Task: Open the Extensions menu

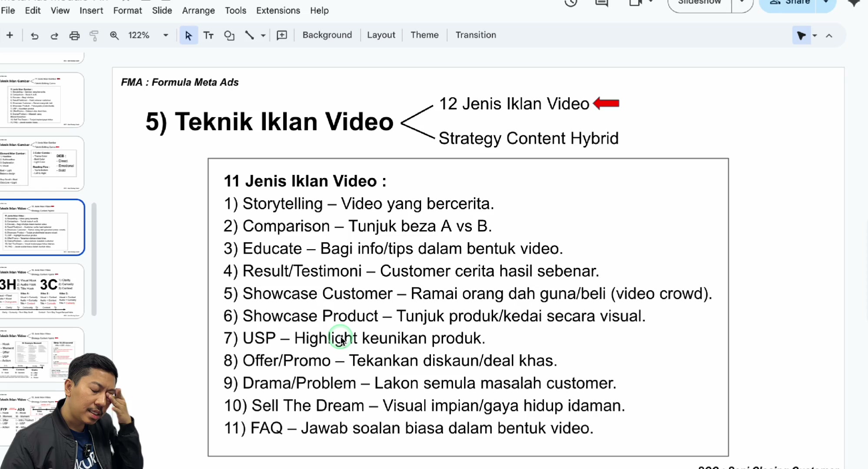Action: pos(278,10)
